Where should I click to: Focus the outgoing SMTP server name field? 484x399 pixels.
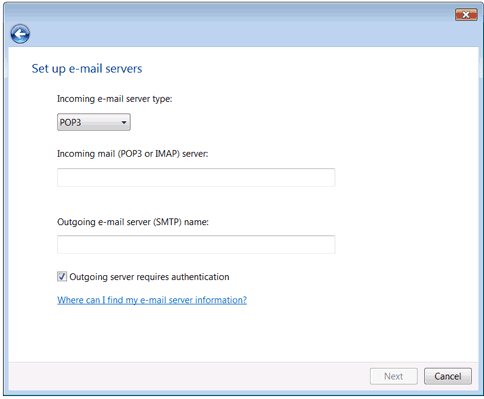[x=196, y=244]
